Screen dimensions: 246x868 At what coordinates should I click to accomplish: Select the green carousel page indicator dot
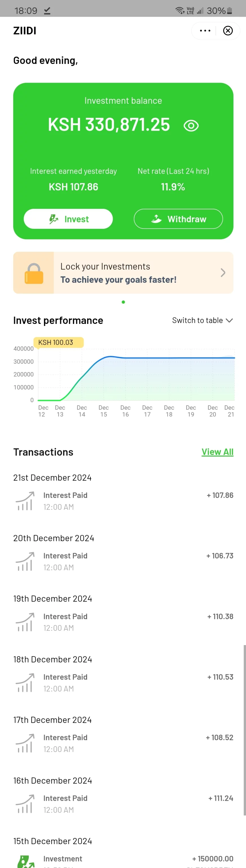point(123,302)
